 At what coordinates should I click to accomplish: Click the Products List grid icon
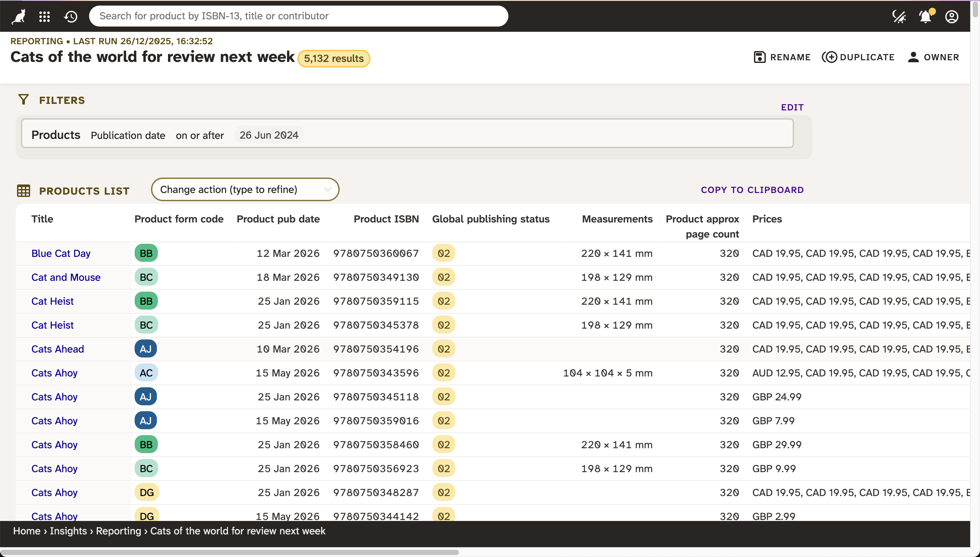(24, 190)
